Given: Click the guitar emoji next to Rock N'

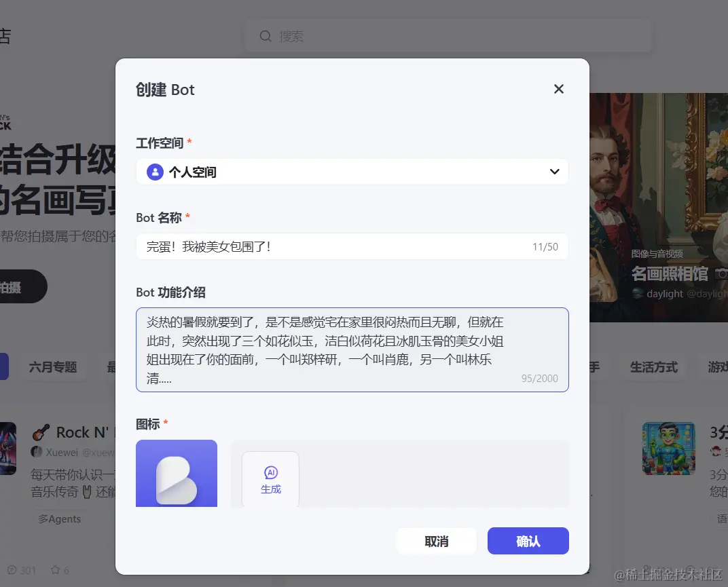Looking at the screenshot, I should pos(41,432).
